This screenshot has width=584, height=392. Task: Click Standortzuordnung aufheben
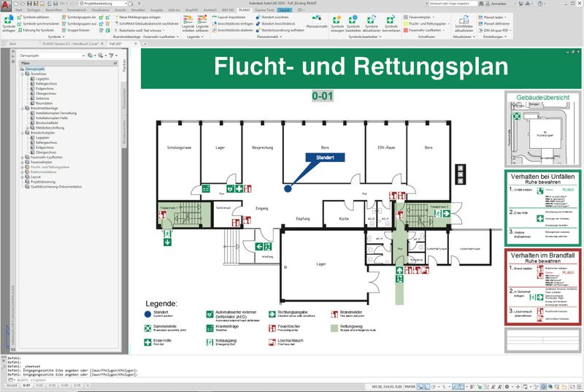point(280,30)
